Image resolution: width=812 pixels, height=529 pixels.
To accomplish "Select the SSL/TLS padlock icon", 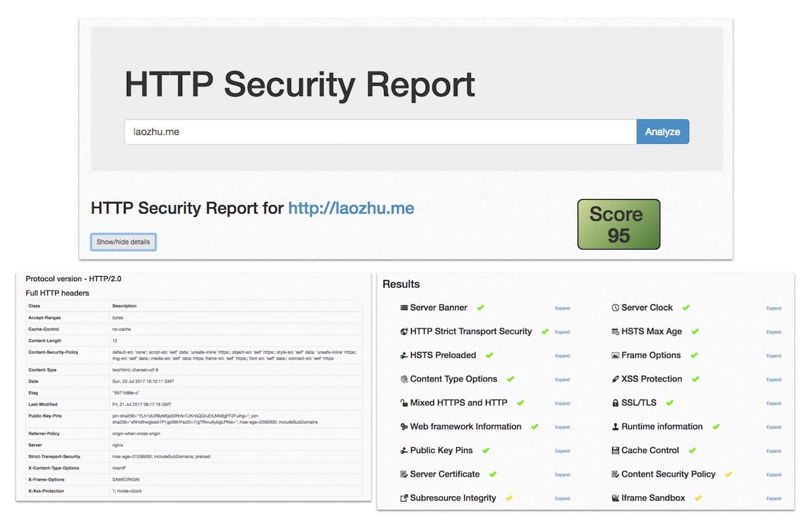I will click(x=615, y=402).
